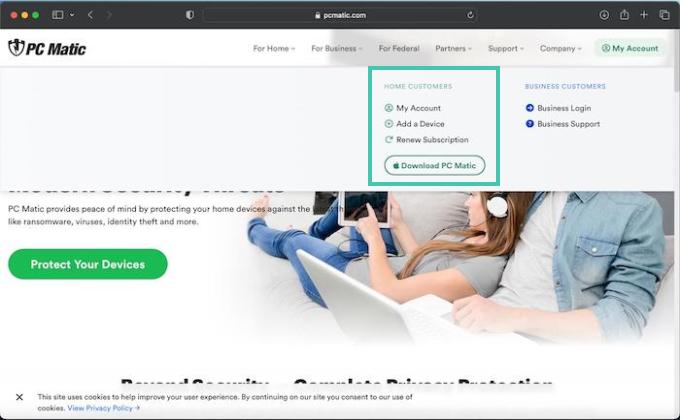Image resolution: width=680 pixels, height=420 pixels.
Task: Click the privacy shield icon in toolbar
Action: coord(190,15)
